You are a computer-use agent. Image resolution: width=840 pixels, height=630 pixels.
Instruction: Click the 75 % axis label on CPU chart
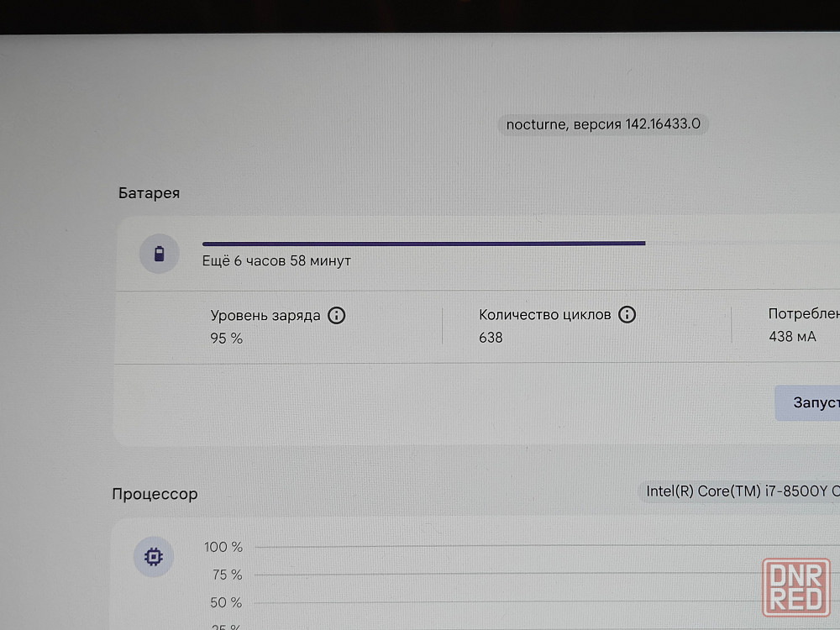point(225,575)
